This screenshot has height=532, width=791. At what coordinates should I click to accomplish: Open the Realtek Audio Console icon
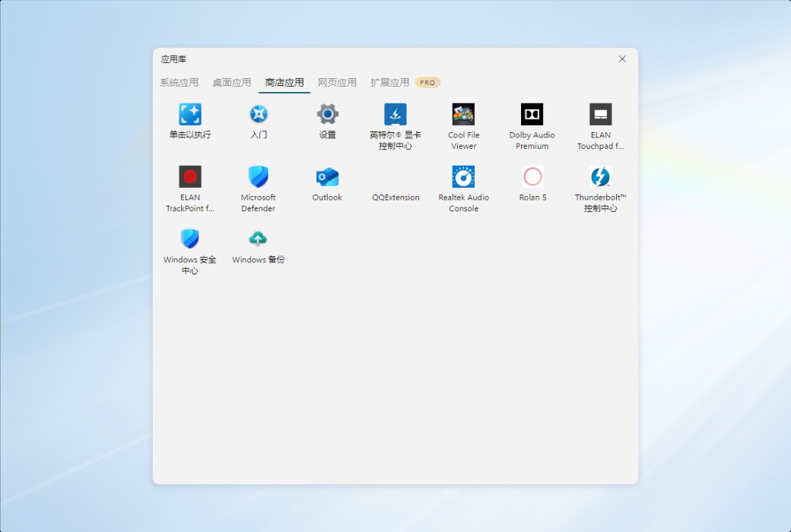point(463,176)
